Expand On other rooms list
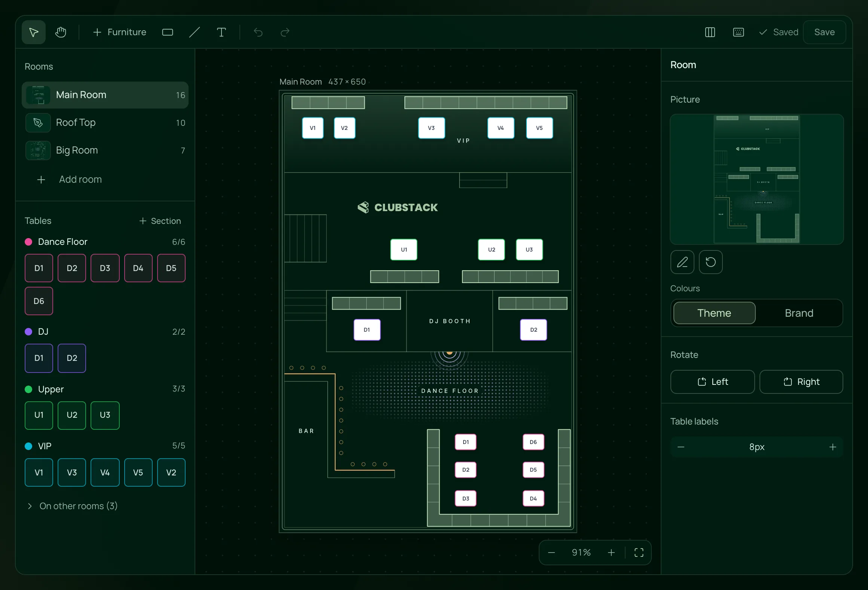 72,506
